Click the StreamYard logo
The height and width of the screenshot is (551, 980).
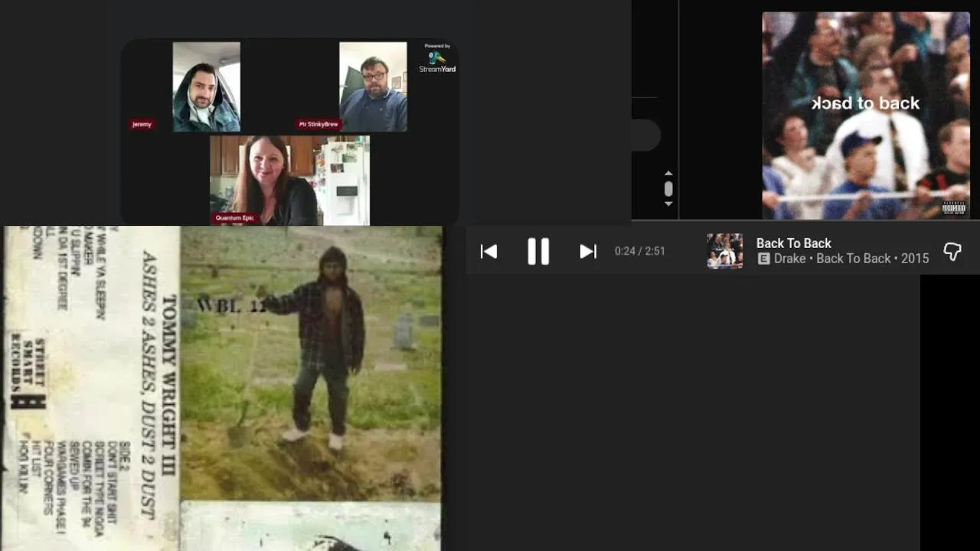[437, 60]
